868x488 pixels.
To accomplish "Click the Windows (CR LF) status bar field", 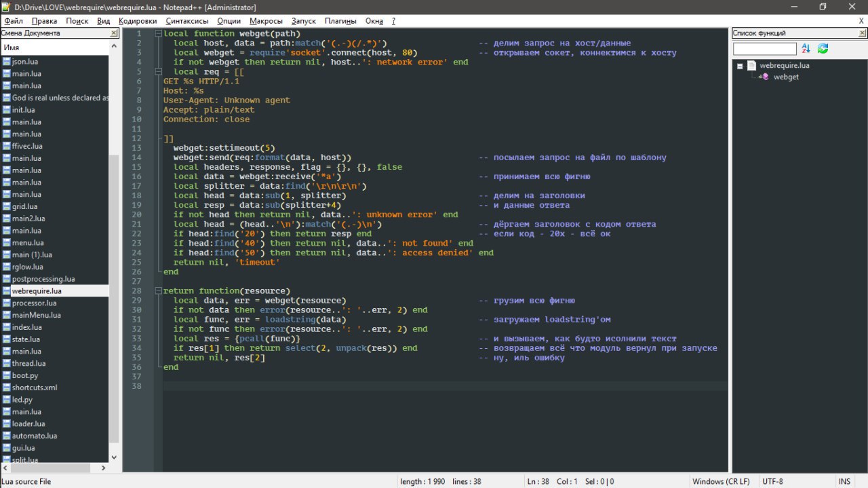I will [x=720, y=481].
